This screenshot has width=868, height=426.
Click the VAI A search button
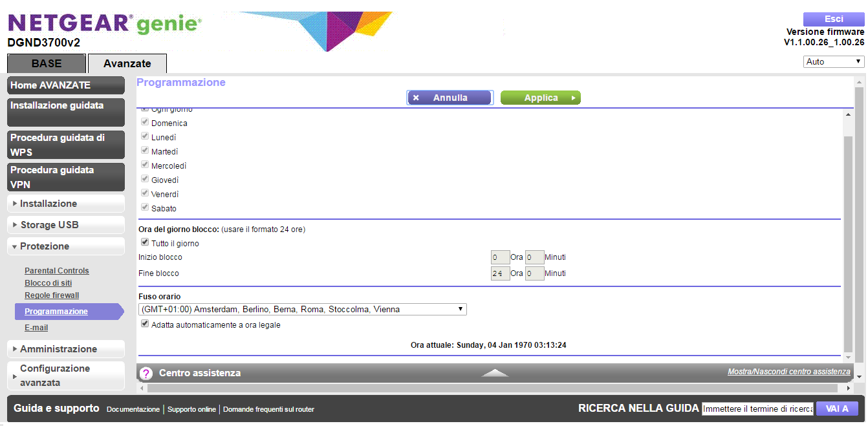coord(837,408)
